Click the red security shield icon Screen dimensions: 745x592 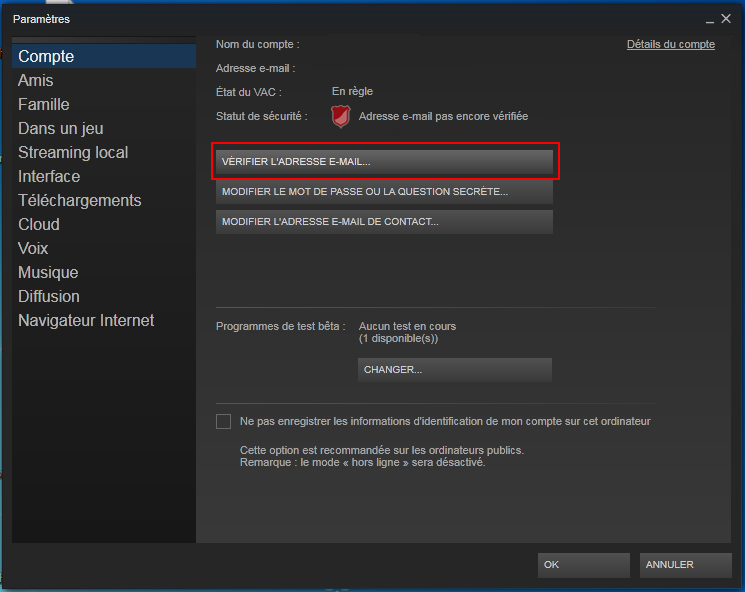tap(341, 116)
